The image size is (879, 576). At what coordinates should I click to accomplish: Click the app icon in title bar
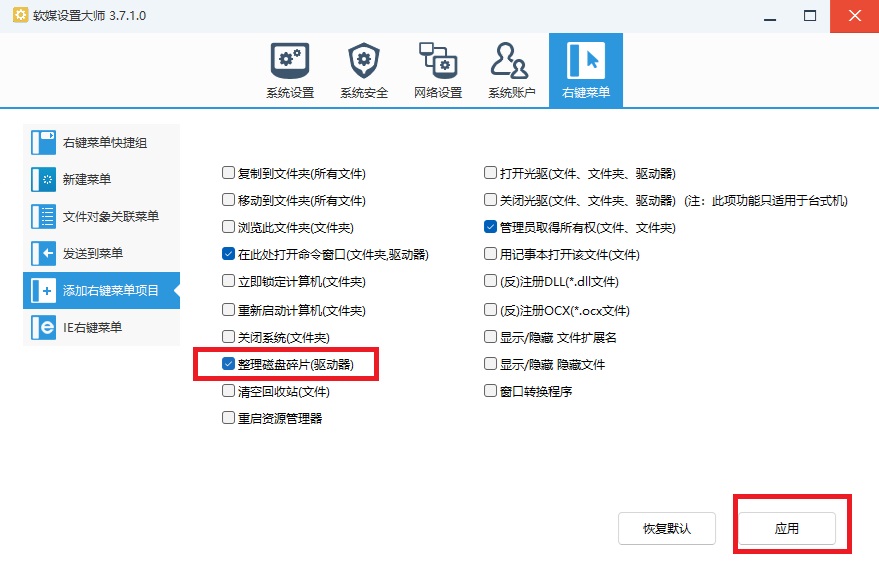point(19,16)
